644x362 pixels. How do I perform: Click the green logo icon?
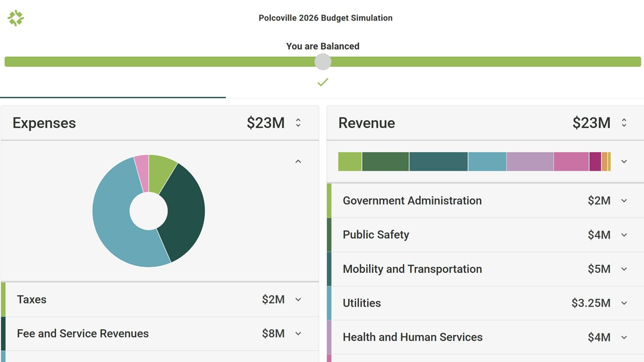pos(16,18)
